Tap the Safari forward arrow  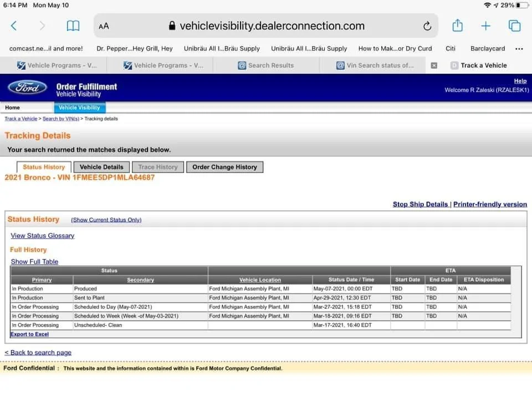pos(42,26)
